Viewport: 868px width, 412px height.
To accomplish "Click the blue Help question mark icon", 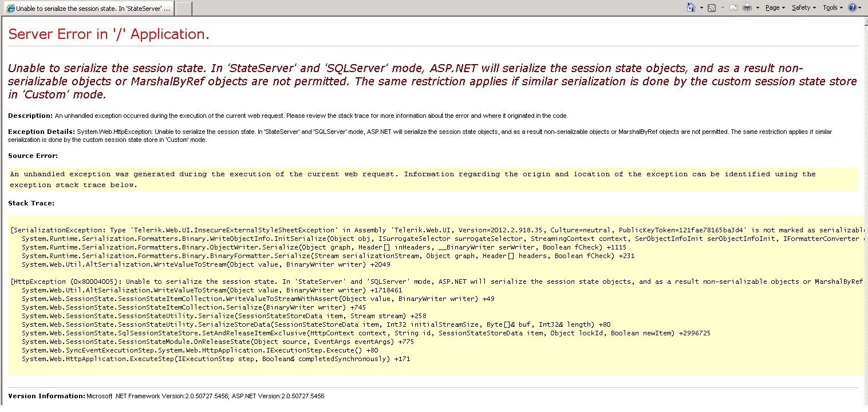I will 853,7.
